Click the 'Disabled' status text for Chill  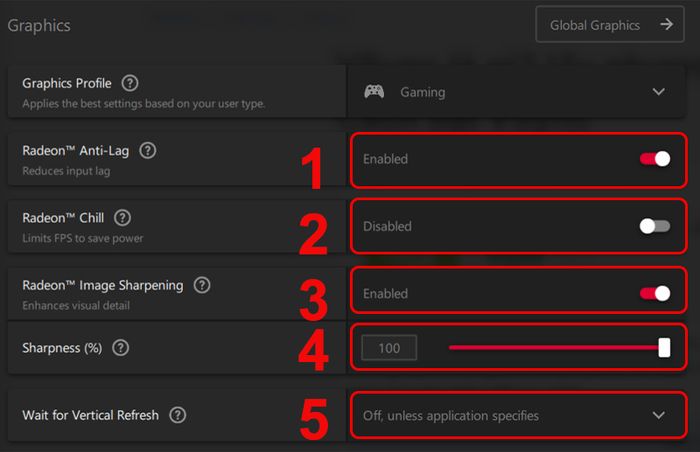click(388, 226)
